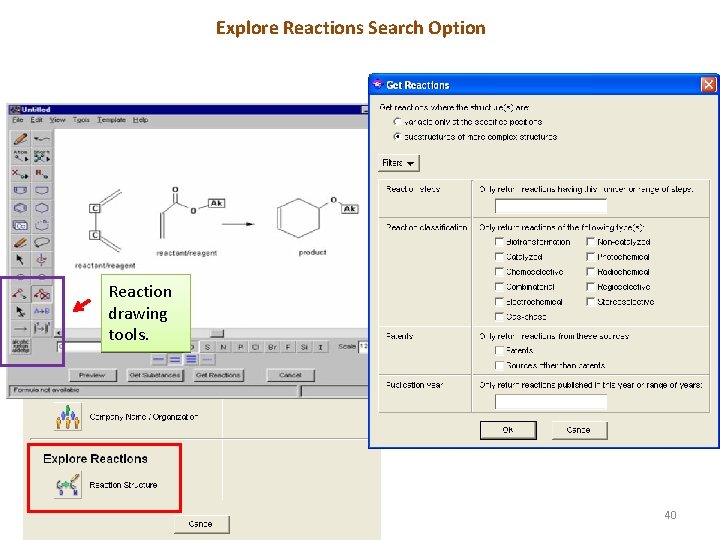
Task: Open the Atoms menu tool
Action: click(x=20, y=156)
